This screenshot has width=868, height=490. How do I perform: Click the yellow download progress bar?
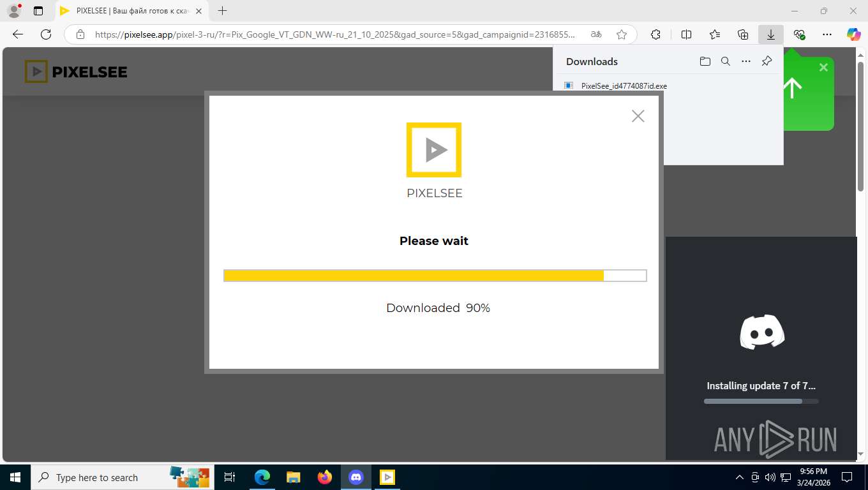(435, 276)
